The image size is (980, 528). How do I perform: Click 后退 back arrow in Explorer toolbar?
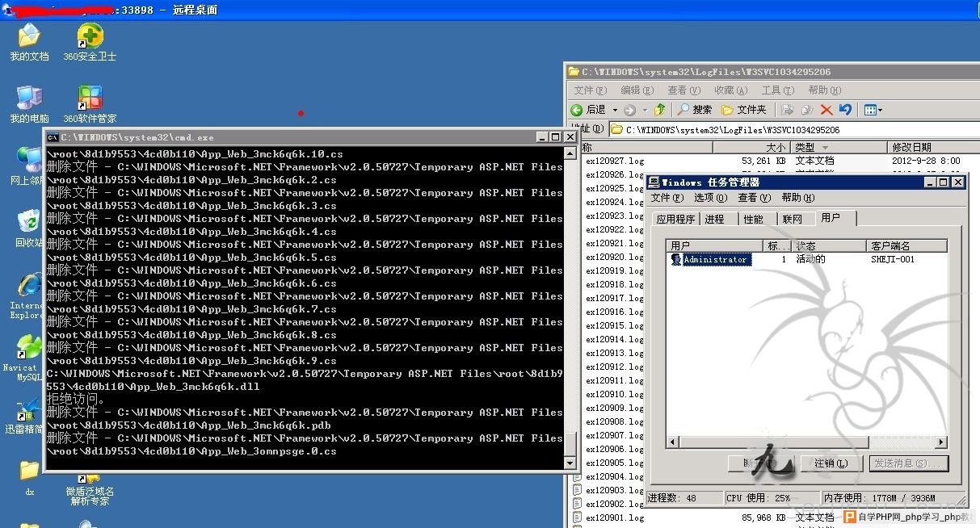(589, 110)
